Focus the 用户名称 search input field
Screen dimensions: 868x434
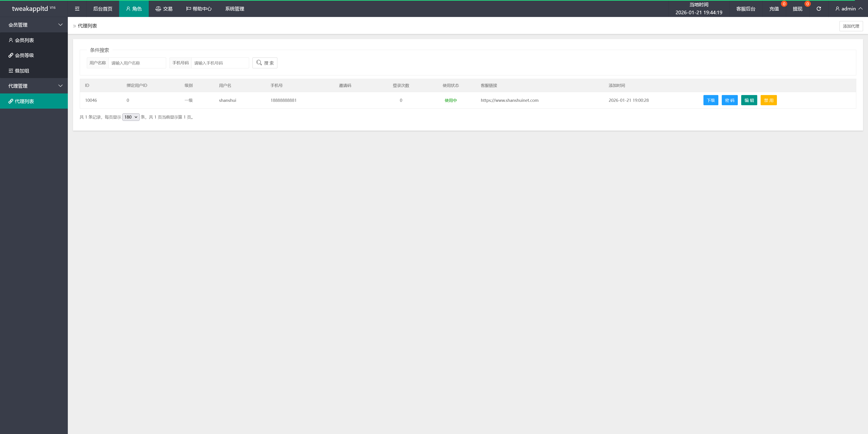click(137, 63)
